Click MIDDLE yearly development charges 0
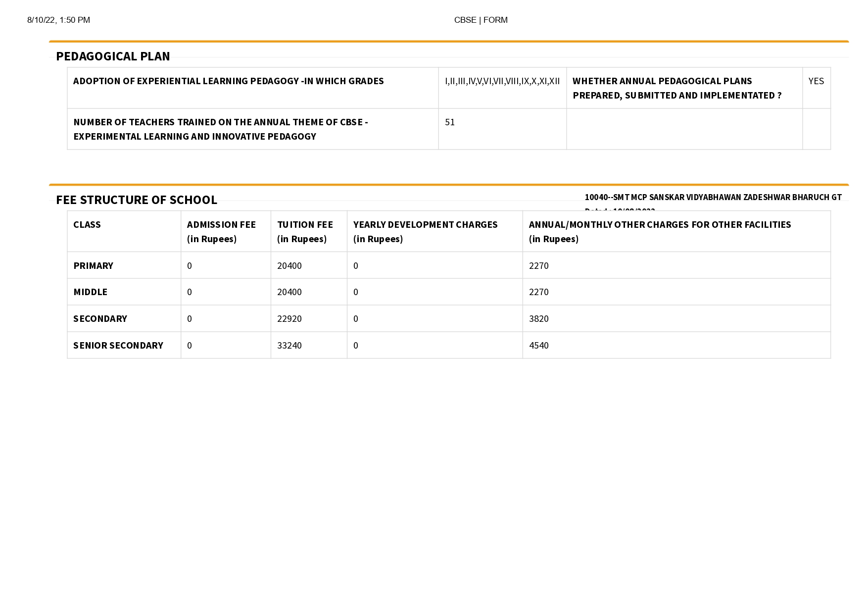Screen dimensions: 868x614 [356, 292]
